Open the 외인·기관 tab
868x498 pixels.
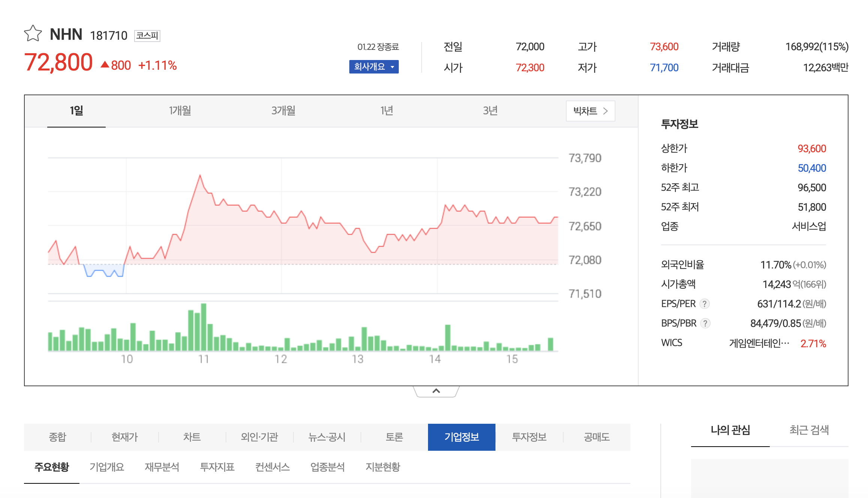[259, 437]
